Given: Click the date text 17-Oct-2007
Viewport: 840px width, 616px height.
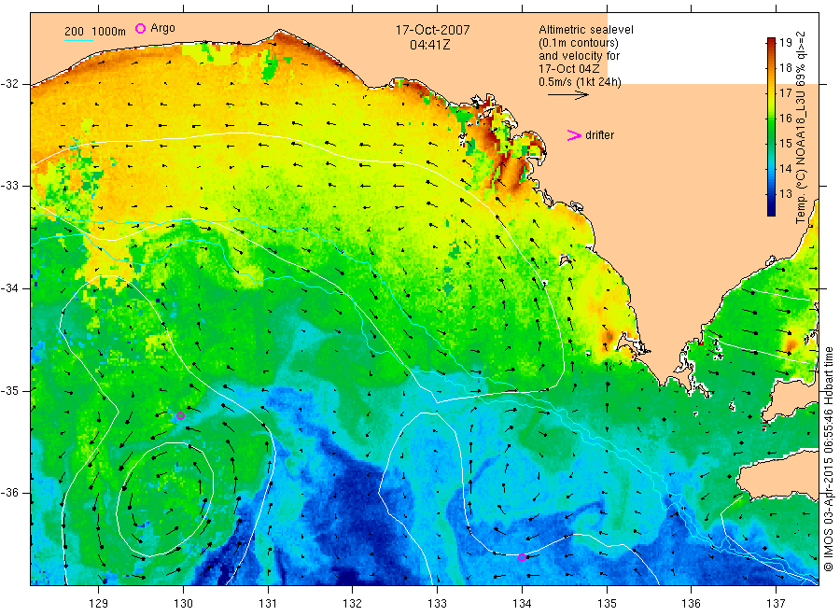Looking at the screenshot, I should [x=433, y=30].
